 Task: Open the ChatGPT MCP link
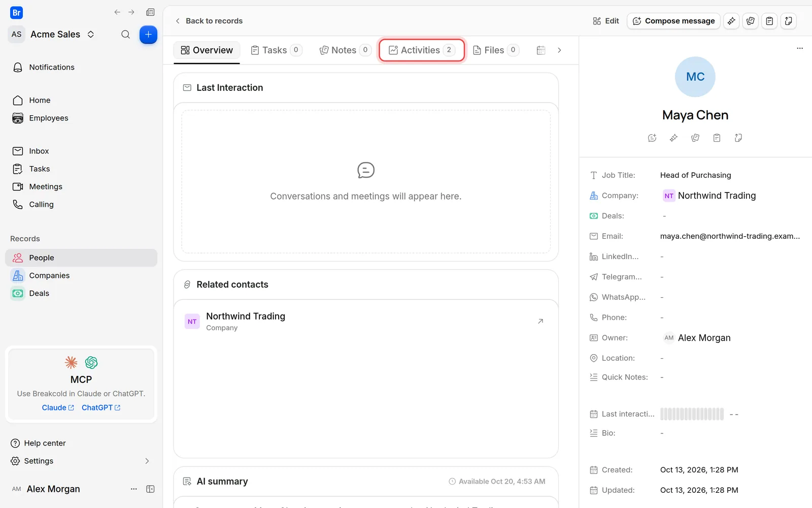click(x=101, y=408)
